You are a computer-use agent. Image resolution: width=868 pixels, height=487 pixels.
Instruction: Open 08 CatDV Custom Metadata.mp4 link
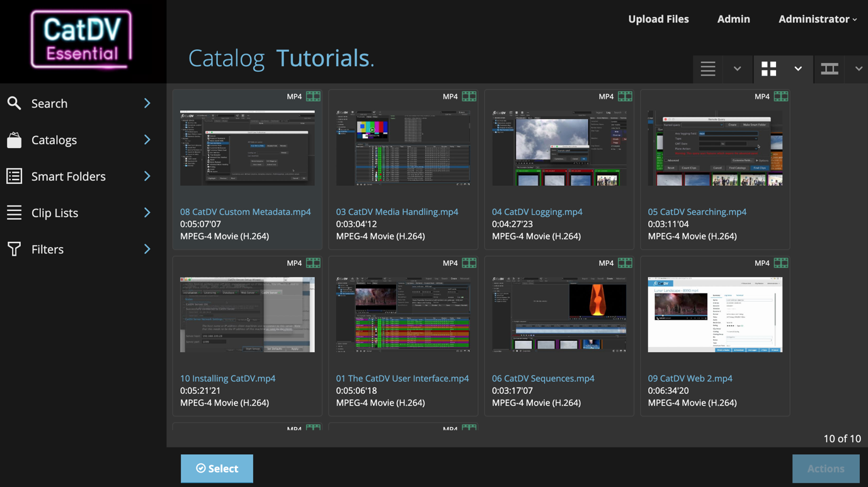(245, 212)
